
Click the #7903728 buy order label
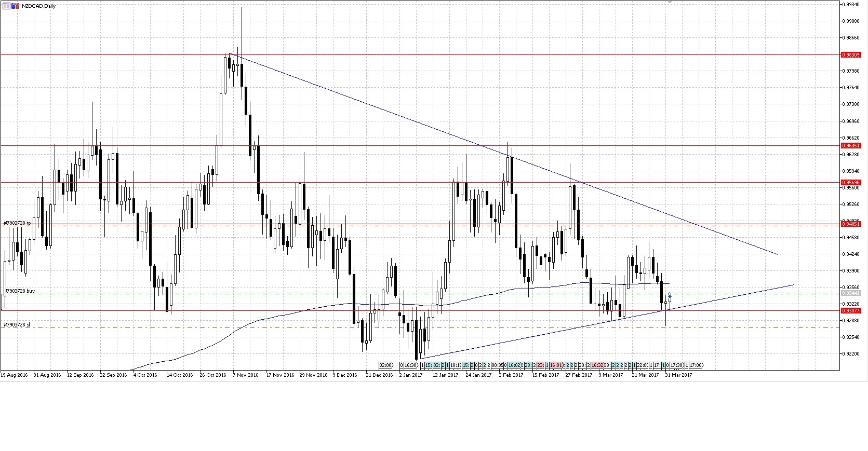tap(19, 291)
